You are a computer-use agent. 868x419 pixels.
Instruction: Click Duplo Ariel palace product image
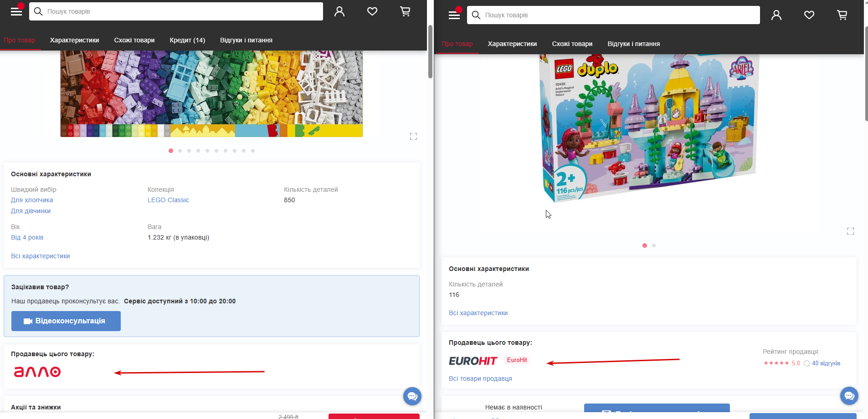pyautogui.click(x=649, y=128)
